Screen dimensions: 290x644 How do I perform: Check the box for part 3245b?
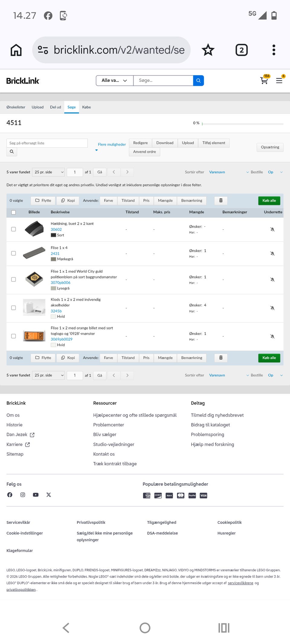click(14, 308)
